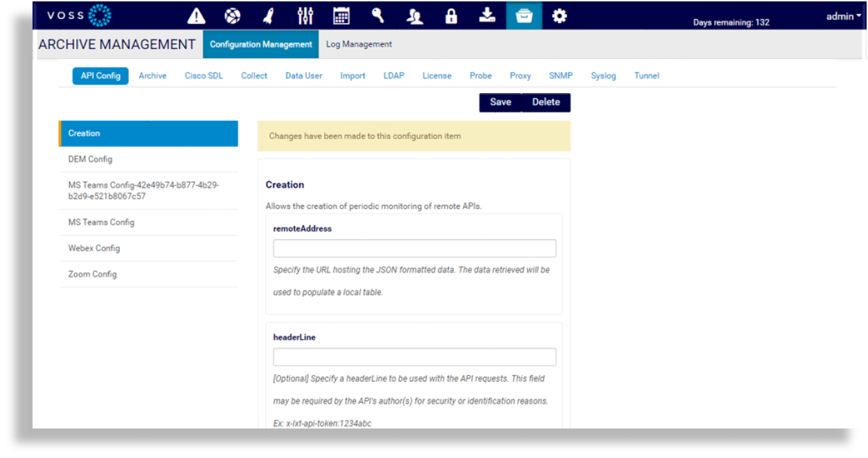Click the padlock security icon
Image resolution: width=868 pixels, height=458 pixels.
pyautogui.click(x=451, y=16)
